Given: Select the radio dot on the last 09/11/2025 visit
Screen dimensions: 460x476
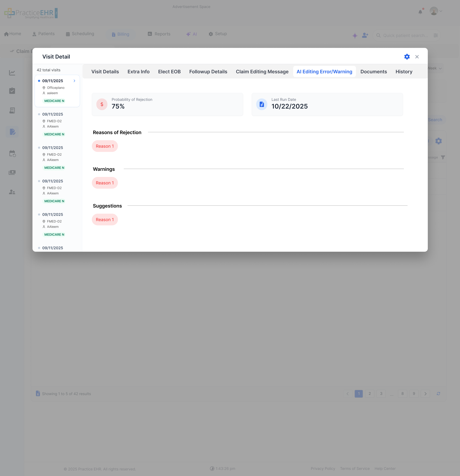Looking at the screenshot, I should click(x=39, y=248).
